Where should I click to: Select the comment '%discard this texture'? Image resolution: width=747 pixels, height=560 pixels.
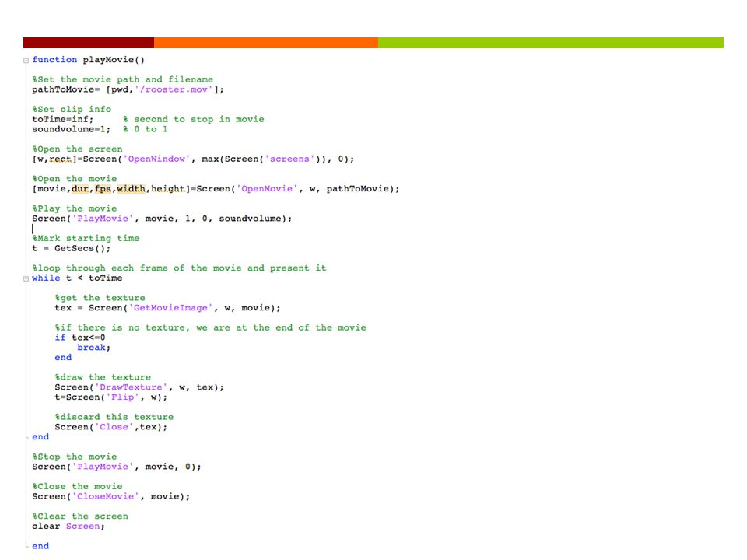(x=114, y=417)
